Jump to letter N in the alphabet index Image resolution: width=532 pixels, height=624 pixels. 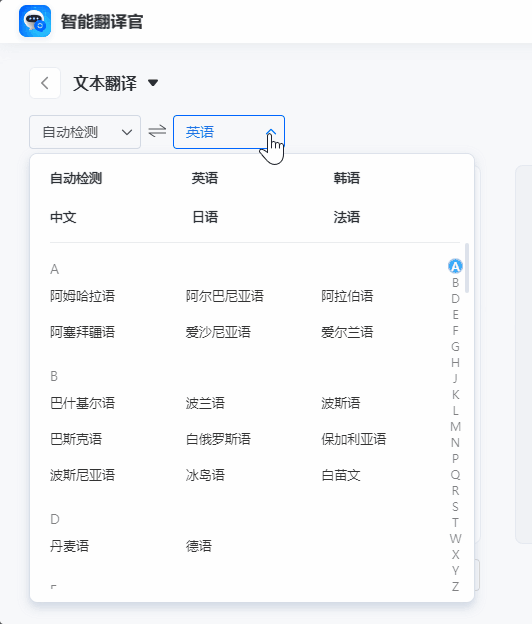coord(456,443)
